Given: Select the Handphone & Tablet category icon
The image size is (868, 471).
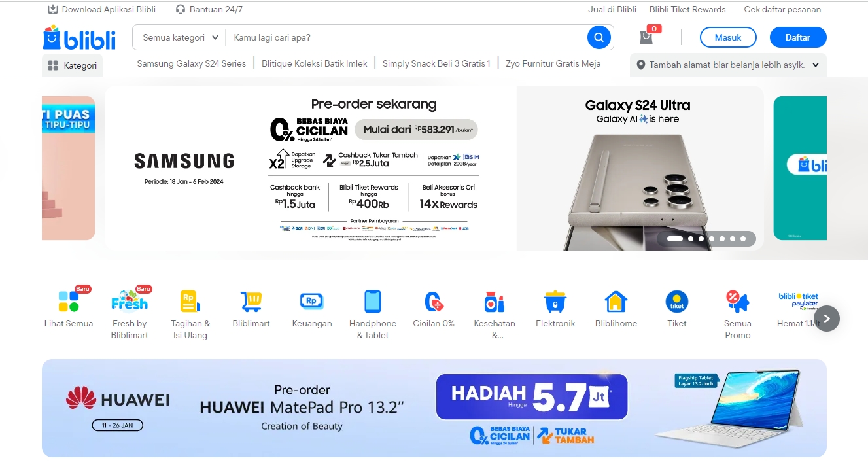Looking at the screenshot, I should [373, 302].
